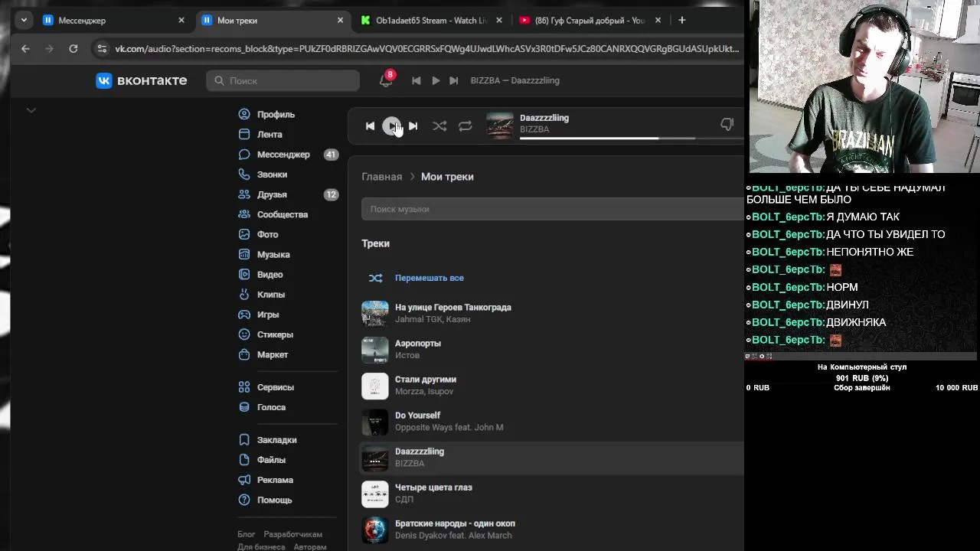Play track Четыре цвета глаз

pos(553,493)
